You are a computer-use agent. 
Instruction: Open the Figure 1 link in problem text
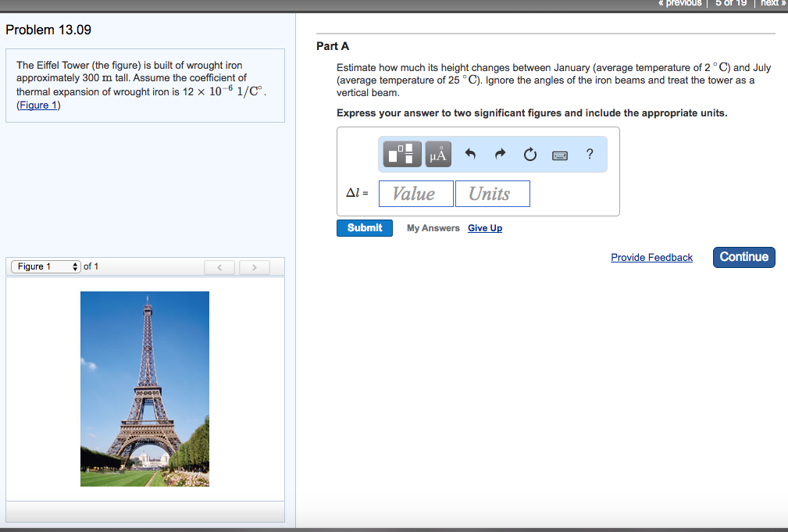(37, 105)
